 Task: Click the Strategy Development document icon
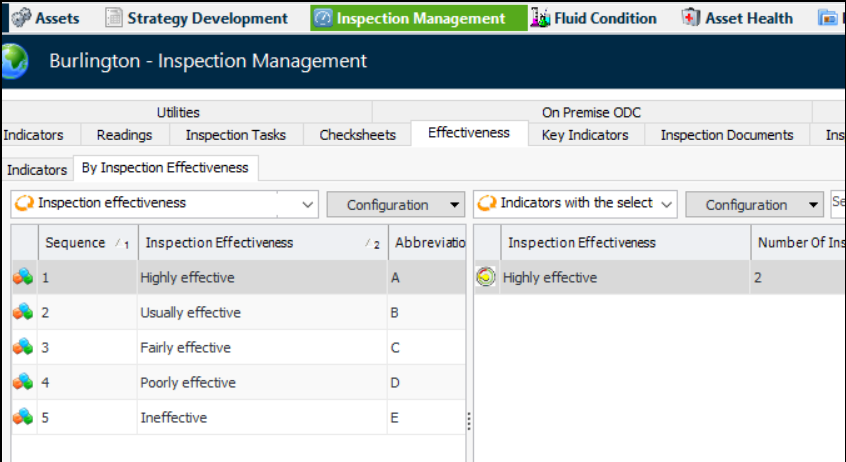tap(114, 18)
